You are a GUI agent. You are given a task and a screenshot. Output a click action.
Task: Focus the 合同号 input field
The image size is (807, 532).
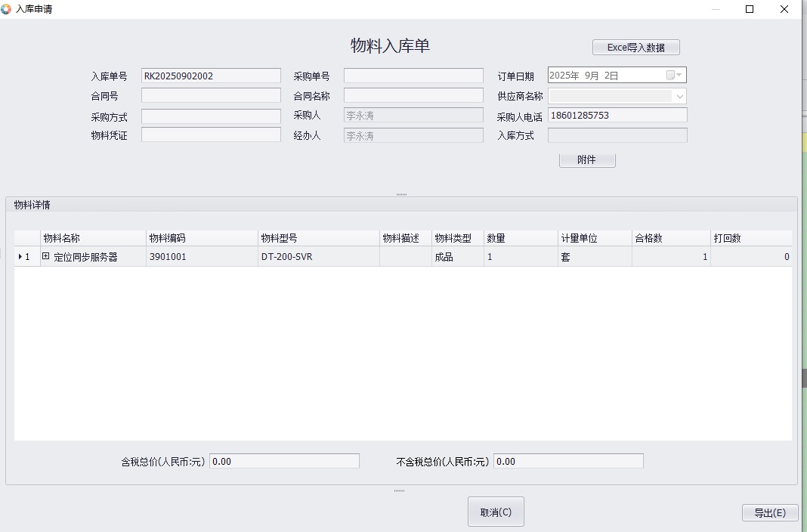pyautogui.click(x=211, y=96)
